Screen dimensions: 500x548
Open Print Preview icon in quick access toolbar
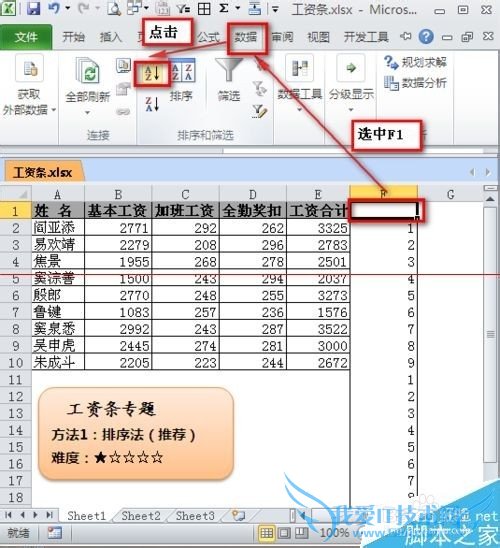tap(114, 9)
